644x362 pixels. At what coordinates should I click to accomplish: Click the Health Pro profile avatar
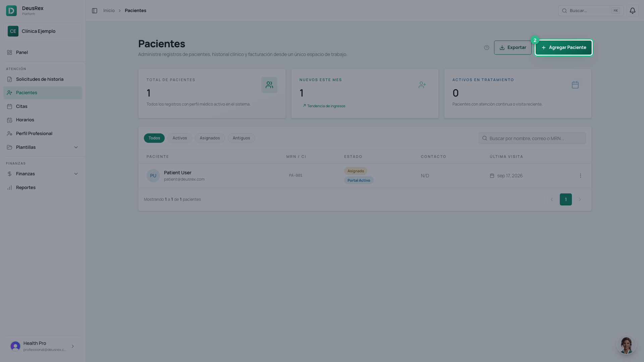(15, 346)
